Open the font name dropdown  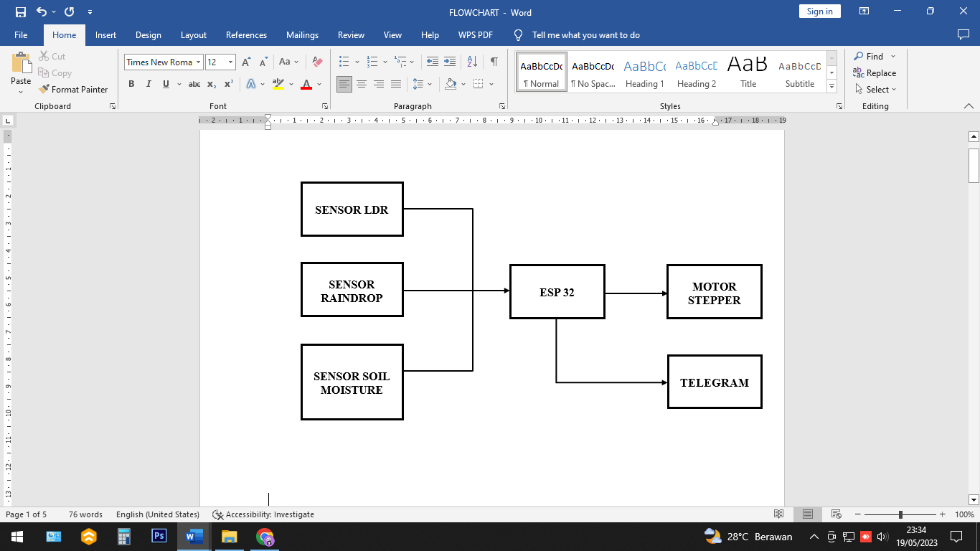pyautogui.click(x=198, y=62)
